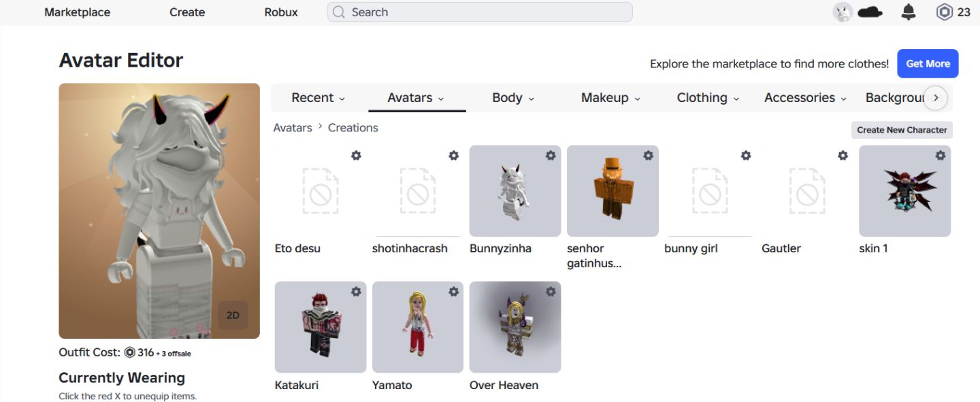This screenshot has width=980, height=402.
Task: Click the Get More button
Action: pos(928,63)
